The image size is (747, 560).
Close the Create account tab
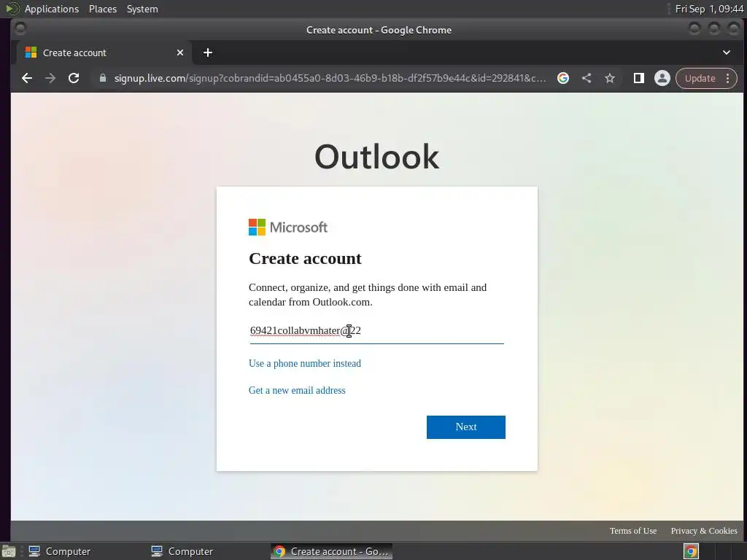(180, 52)
